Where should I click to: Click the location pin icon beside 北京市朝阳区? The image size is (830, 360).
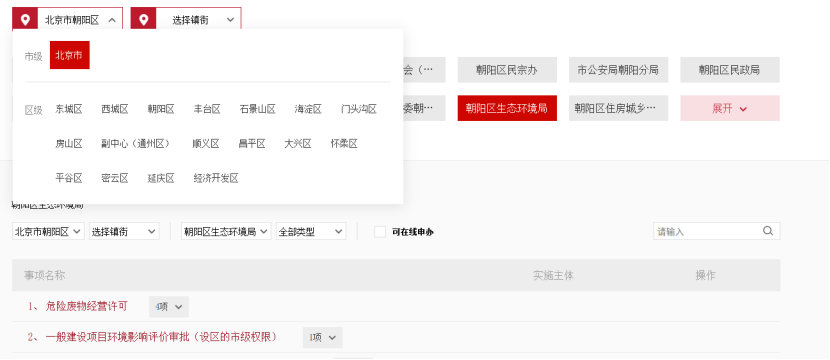(x=25, y=20)
